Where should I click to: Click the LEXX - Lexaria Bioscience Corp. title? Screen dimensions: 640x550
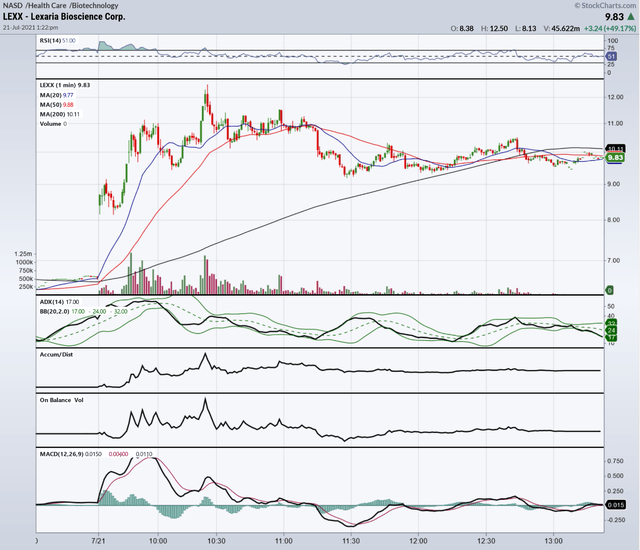64,17
